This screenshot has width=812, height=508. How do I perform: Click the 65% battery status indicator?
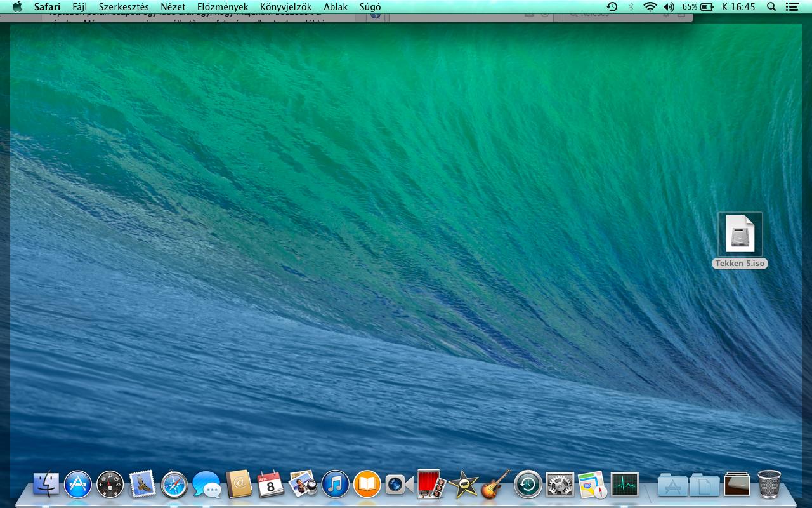pyautogui.click(x=698, y=6)
